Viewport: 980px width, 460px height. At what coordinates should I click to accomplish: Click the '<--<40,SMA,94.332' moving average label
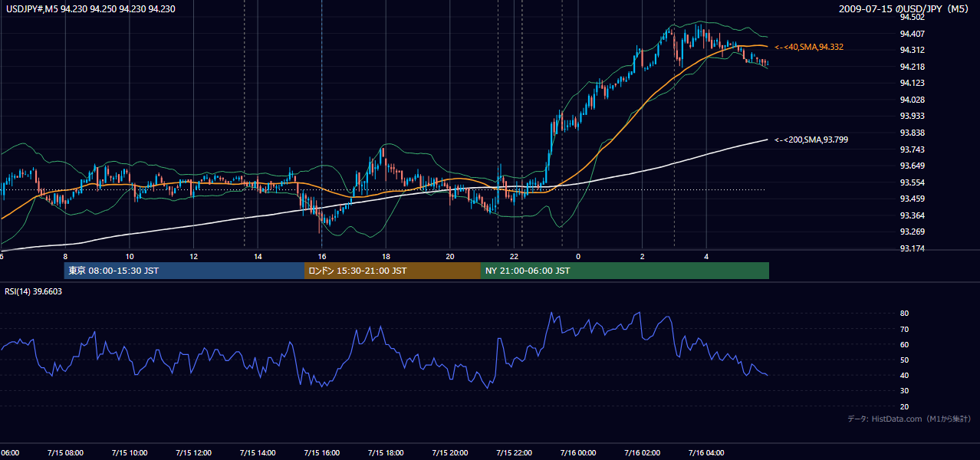[x=810, y=48]
